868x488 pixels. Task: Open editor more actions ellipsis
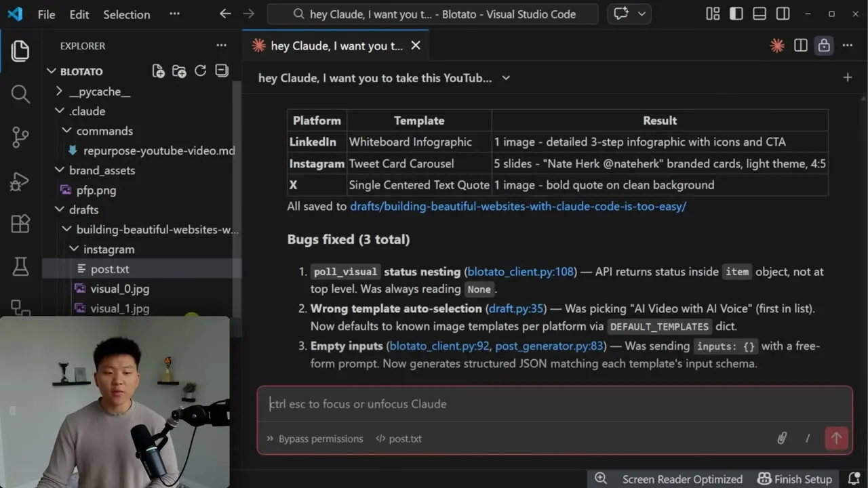(x=848, y=45)
